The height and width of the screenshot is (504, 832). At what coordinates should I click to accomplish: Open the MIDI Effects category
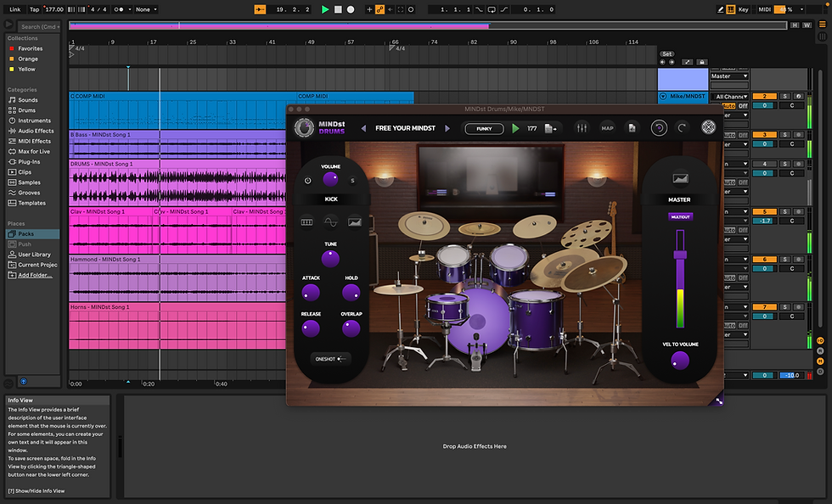35,141
